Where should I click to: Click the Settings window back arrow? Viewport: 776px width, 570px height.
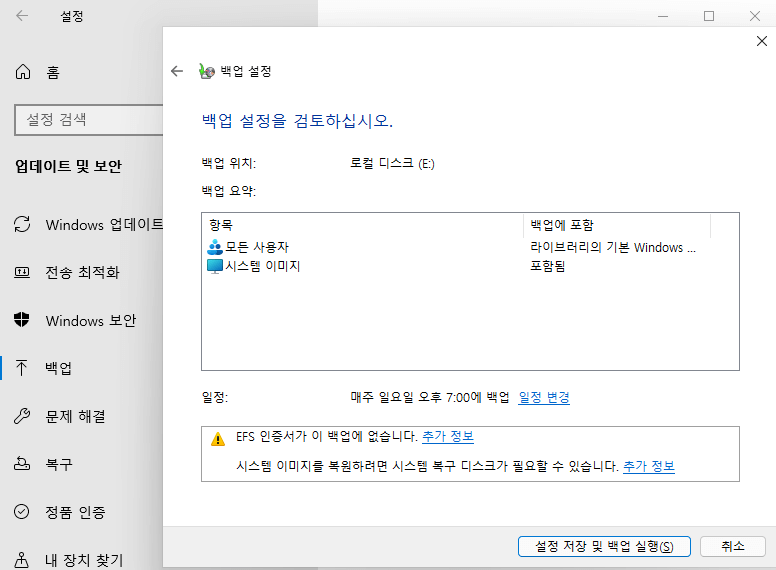(x=22, y=16)
